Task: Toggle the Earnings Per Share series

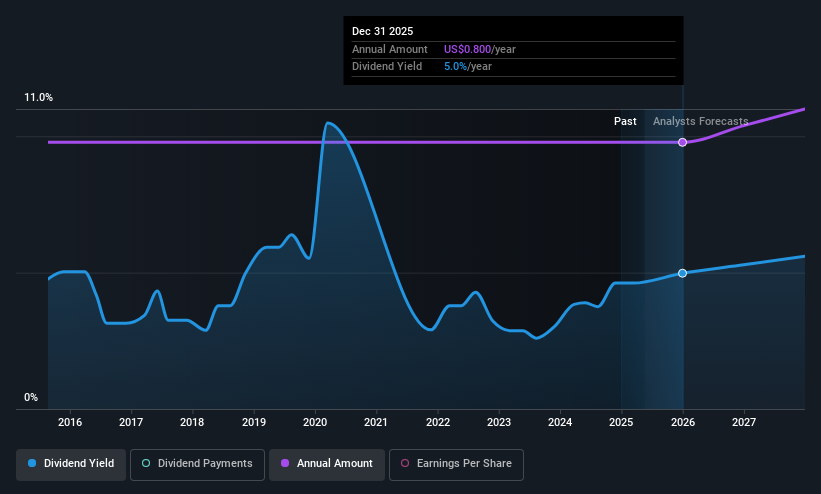Action: pos(456,464)
